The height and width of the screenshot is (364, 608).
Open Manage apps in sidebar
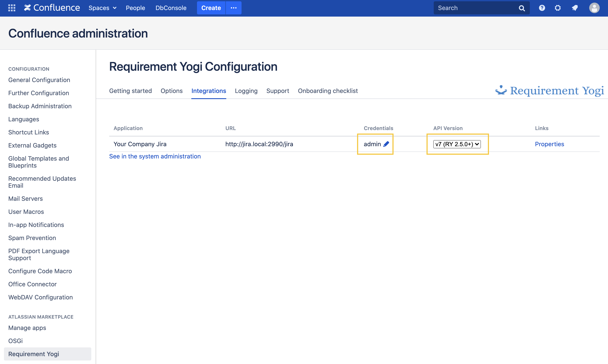[x=27, y=328]
